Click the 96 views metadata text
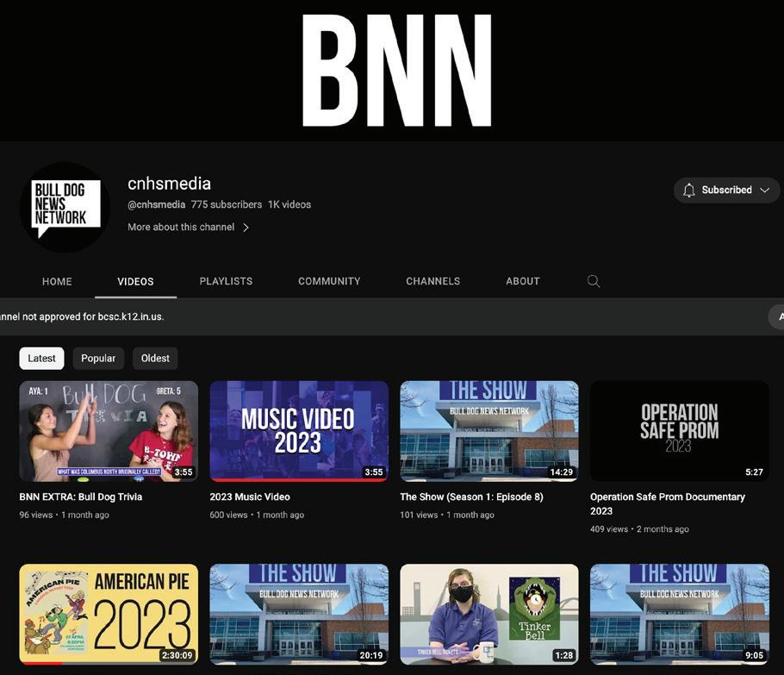 point(36,515)
